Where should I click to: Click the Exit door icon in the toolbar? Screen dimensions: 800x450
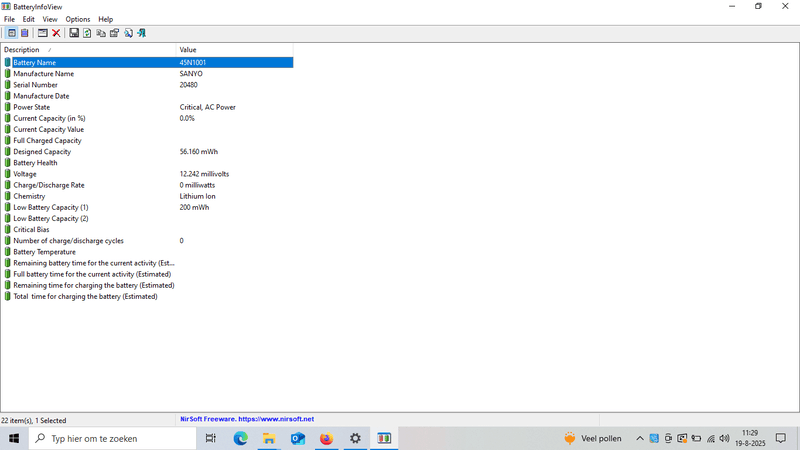(x=141, y=33)
